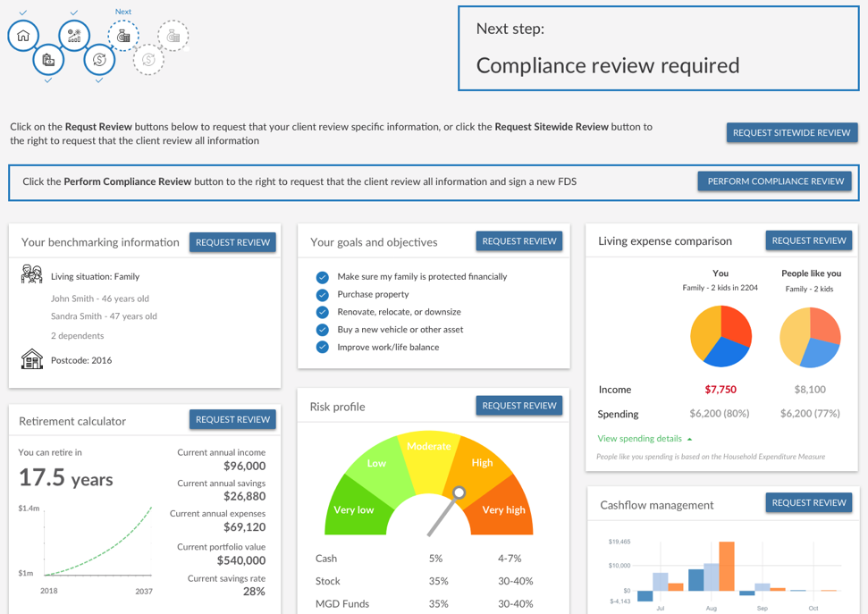This screenshot has width=868, height=614.
Task: Click the '$6,200 (77%)' spending value
Action: click(810, 414)
